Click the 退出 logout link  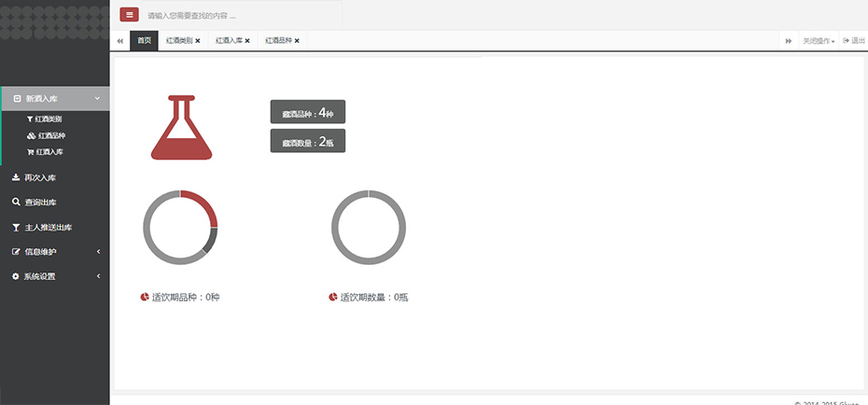[854, 41]
